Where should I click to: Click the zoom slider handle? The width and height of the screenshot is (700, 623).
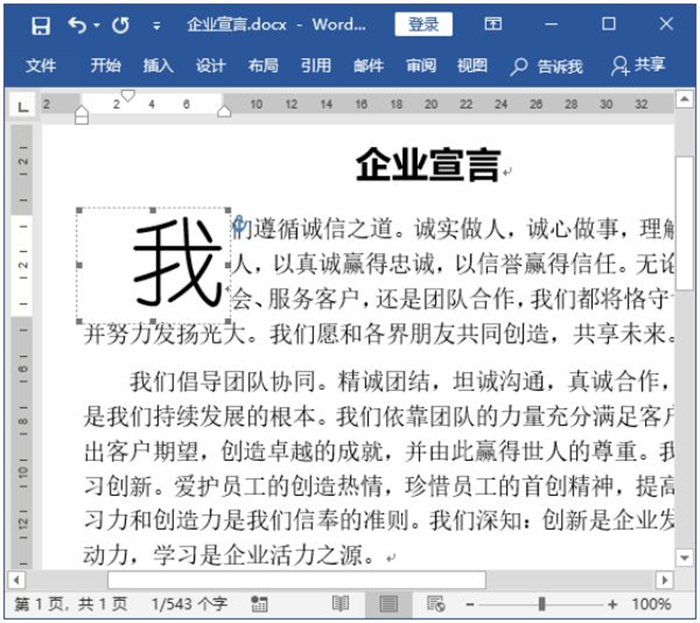coord(541,604)
